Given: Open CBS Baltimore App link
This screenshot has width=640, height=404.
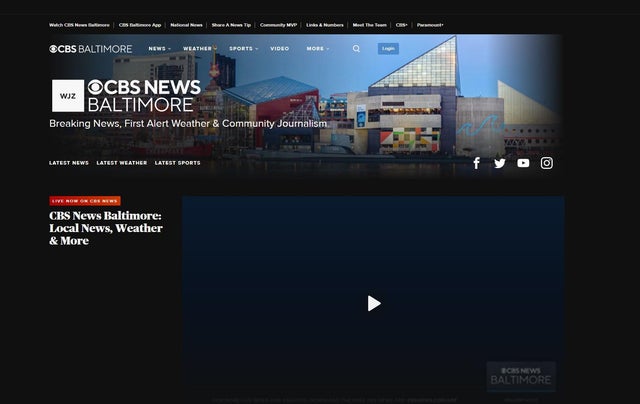Looking at the screenshot, I should click(x=140, y=25).
